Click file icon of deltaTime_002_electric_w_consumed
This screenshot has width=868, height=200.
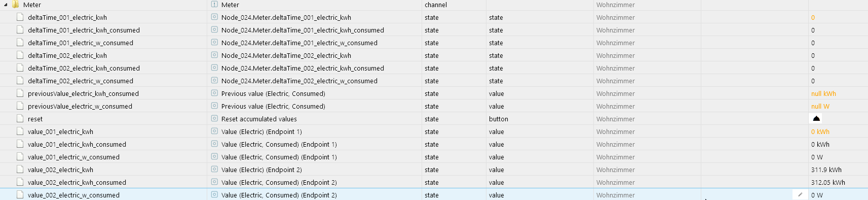[20, 81]
